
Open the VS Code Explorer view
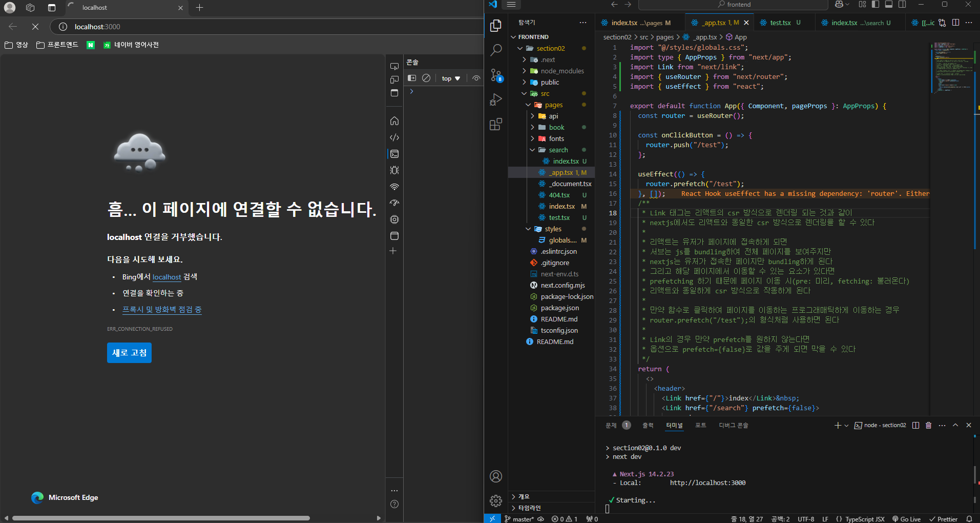pos(495,26)
